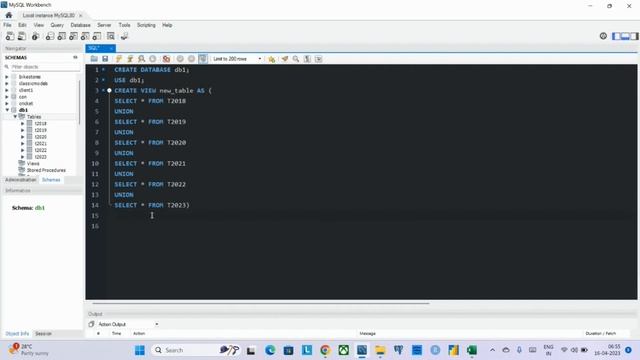Select Stored Procedures folder under db1
This screenshot has width=640, height=360.
46,170
